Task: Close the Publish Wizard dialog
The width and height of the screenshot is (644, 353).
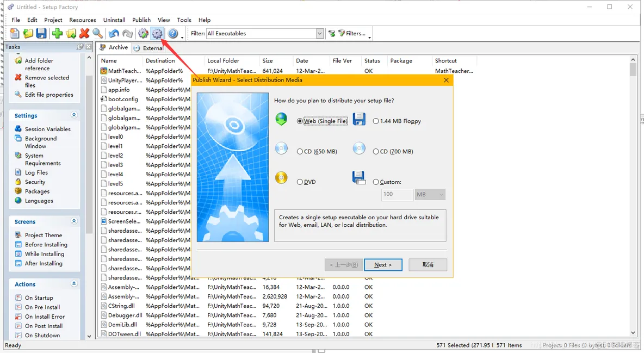Action: [446, 80]
